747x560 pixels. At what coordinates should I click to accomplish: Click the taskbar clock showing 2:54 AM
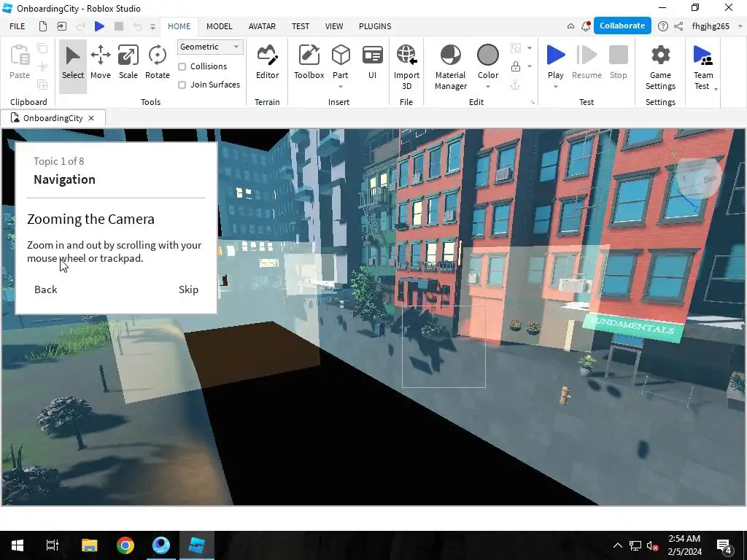[684, 545]
